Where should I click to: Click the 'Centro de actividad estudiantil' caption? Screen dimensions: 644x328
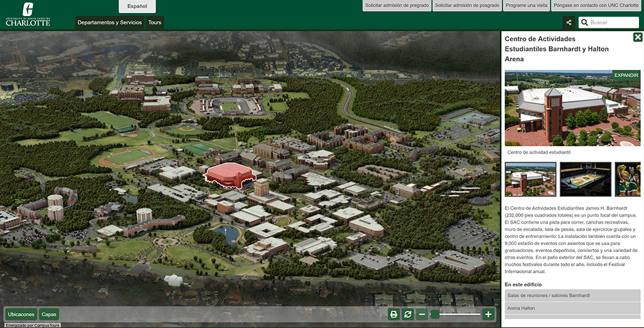[x=538, y=152]
